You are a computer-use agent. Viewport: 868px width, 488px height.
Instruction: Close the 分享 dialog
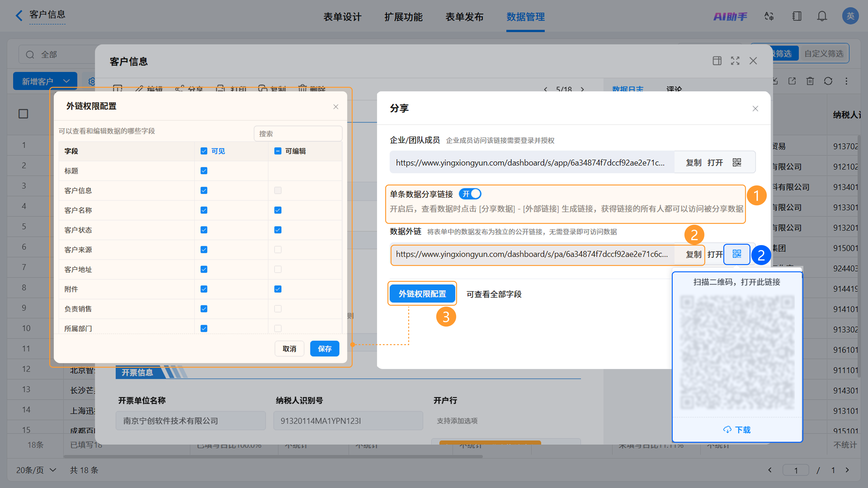pyautogui.click(x=755, y=109)
